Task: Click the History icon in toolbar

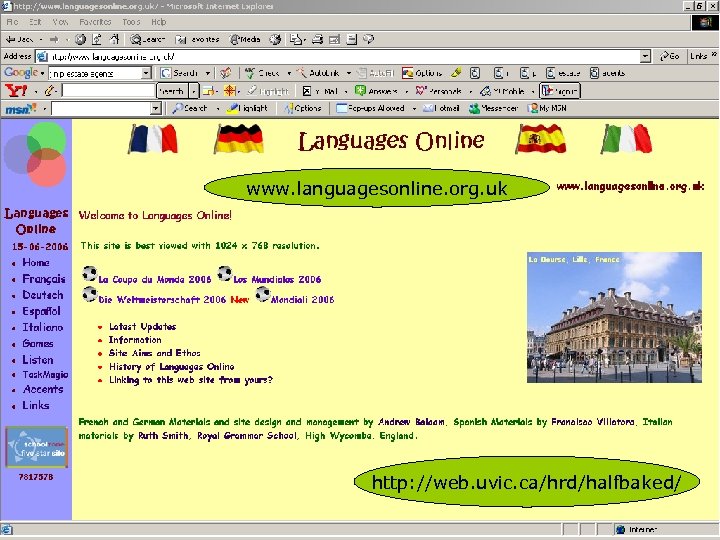Action: click(275, 39)
